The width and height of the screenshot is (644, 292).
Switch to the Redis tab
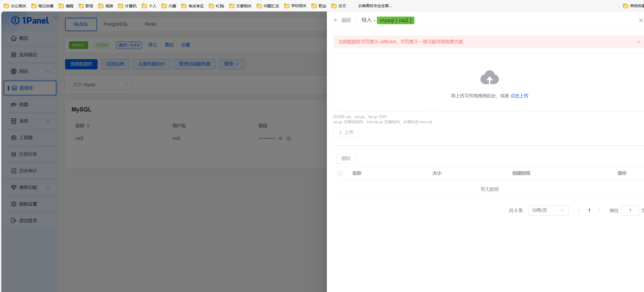pyautogui.click(x=150, y=24)
